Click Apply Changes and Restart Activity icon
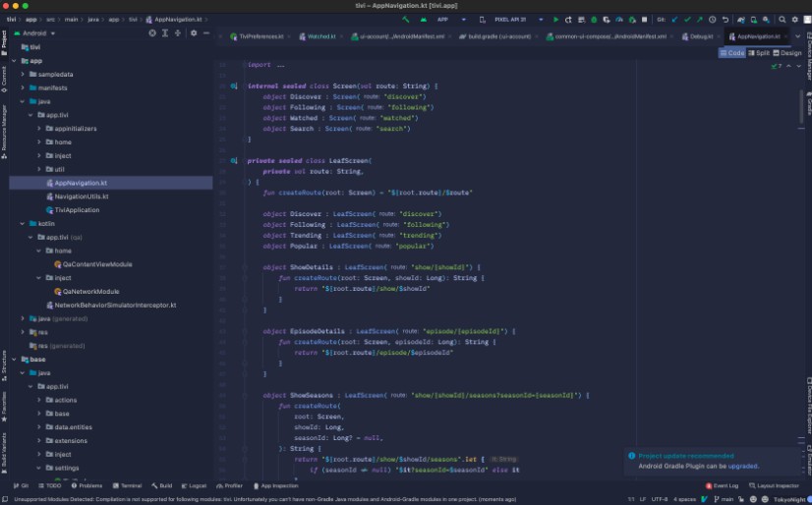This screenshot has height=505, width=812. (x=568, y=20)
